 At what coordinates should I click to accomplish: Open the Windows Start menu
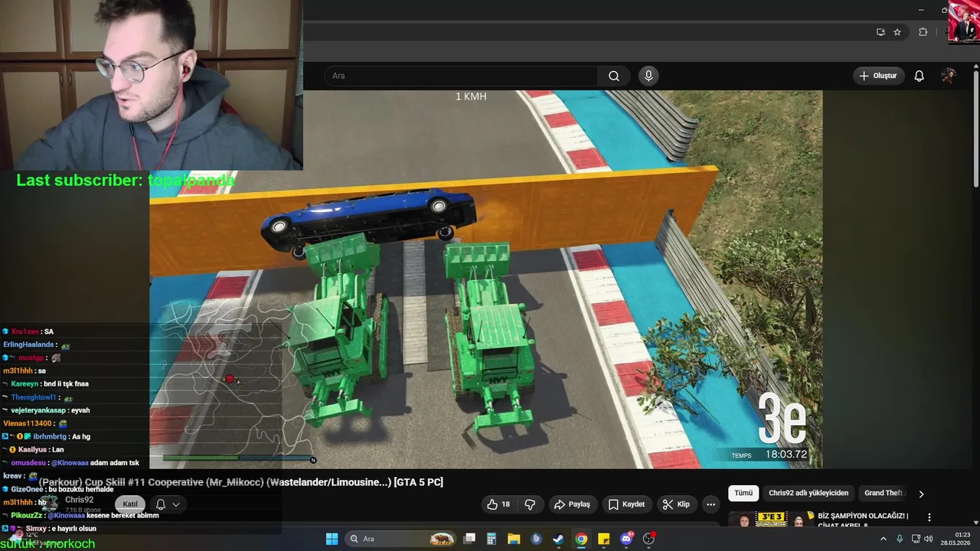coord(332,539)
